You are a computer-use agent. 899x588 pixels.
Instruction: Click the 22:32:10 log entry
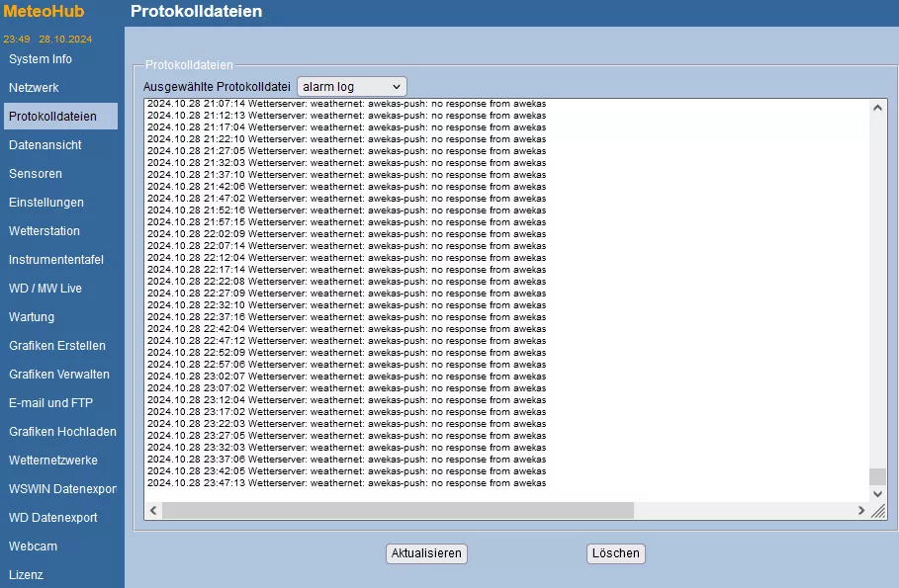pyautogui.click(x=346, y=305)
